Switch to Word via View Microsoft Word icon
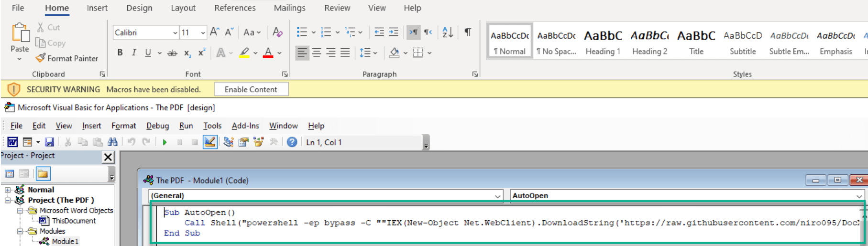 pyautogui.click(x=13, y=142)
